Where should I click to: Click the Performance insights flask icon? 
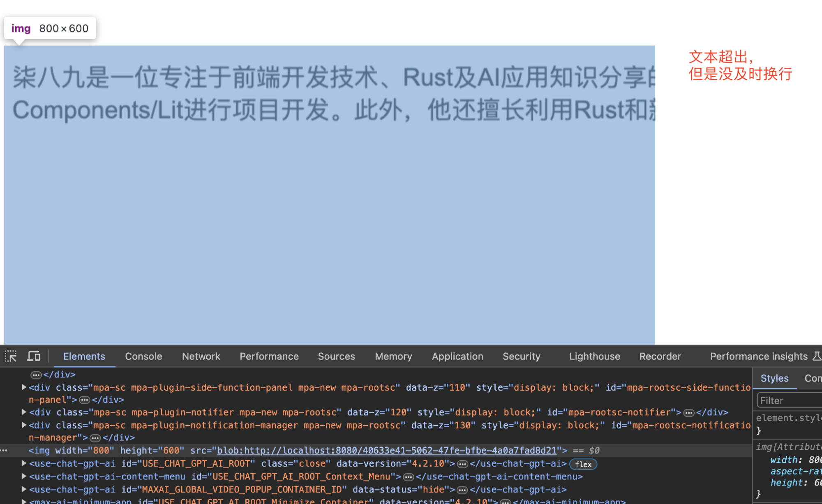click(x=817, y=356)
